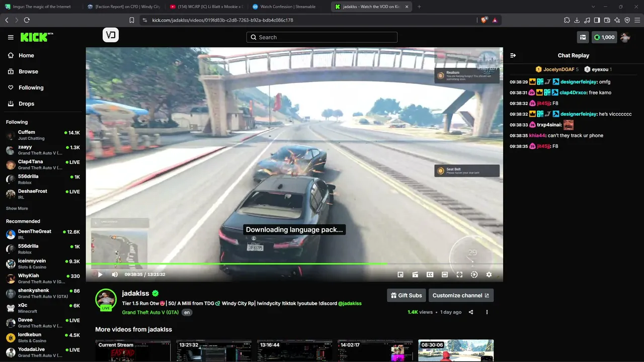Click the Gift Subs button
The image size is (644, 362).
point(407,296)
